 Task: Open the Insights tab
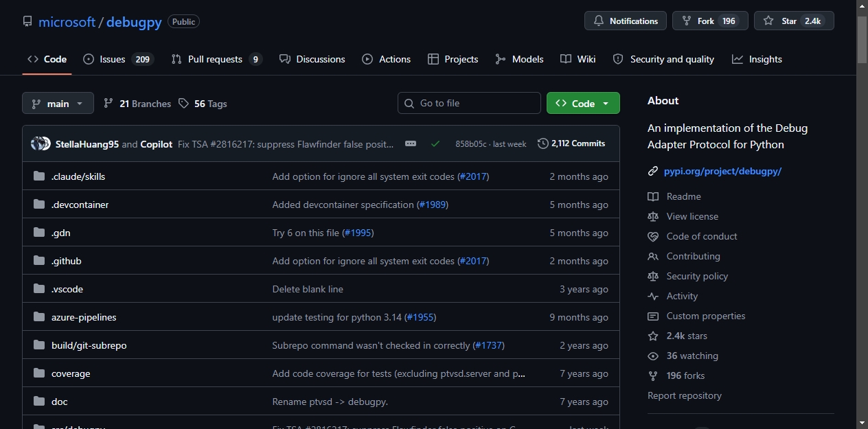(x=757, y=59)
